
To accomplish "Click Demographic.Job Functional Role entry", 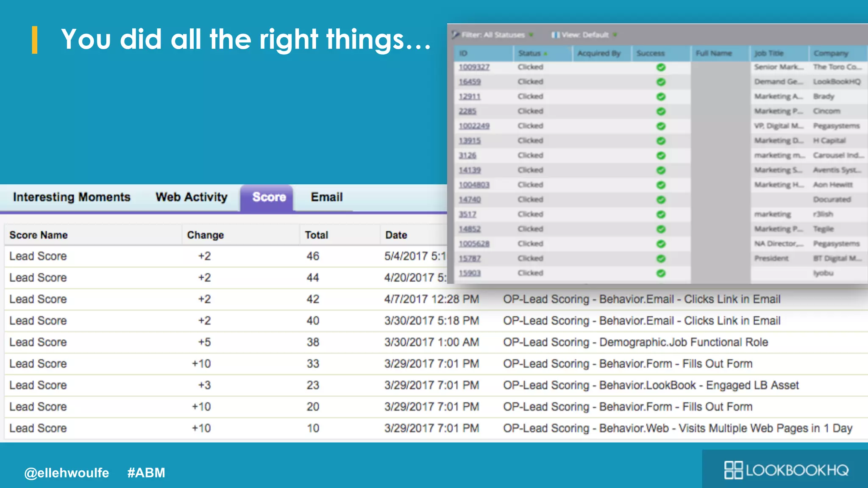I will [x=635, y=342].
